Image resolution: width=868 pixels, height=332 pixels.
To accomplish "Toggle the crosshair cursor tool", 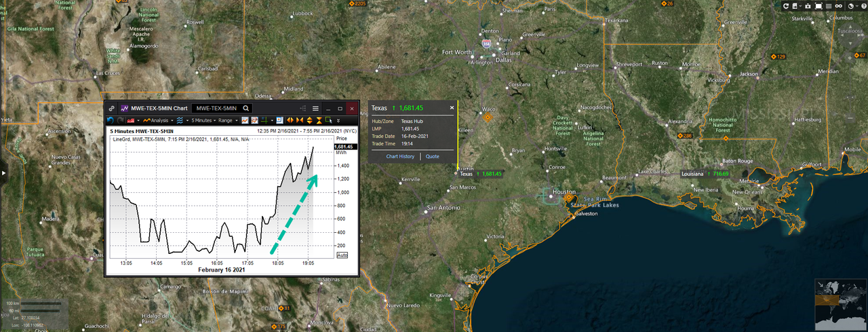I will tap(264, 120).
